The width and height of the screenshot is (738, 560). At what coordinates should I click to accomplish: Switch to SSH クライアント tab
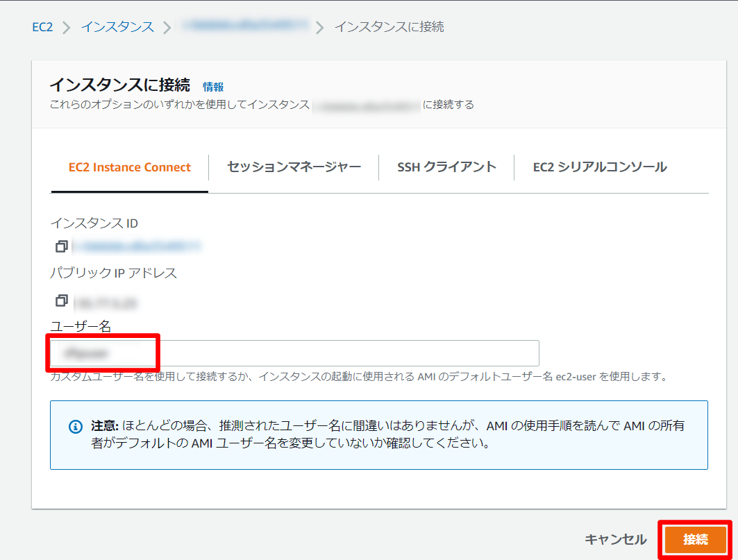point(446,167)
